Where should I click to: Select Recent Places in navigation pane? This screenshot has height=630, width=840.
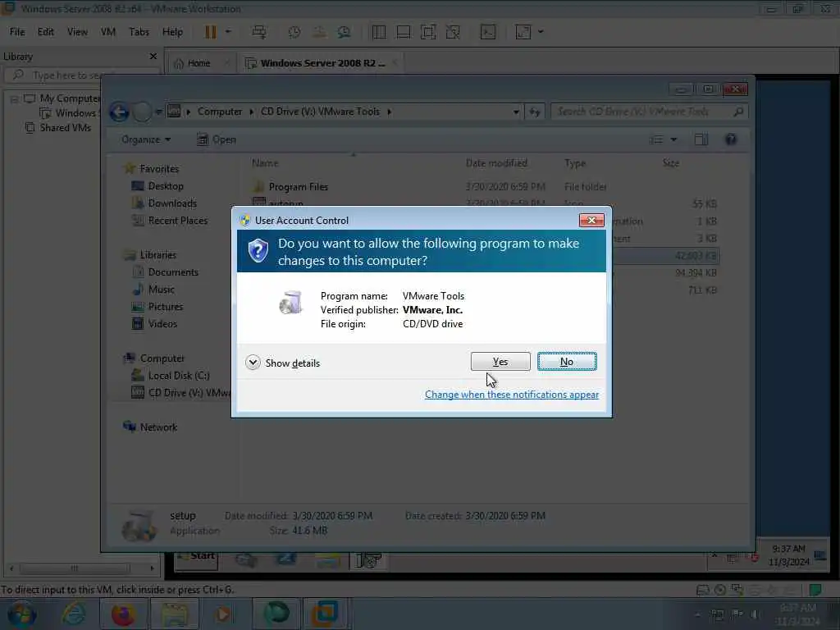coord(177,220)
